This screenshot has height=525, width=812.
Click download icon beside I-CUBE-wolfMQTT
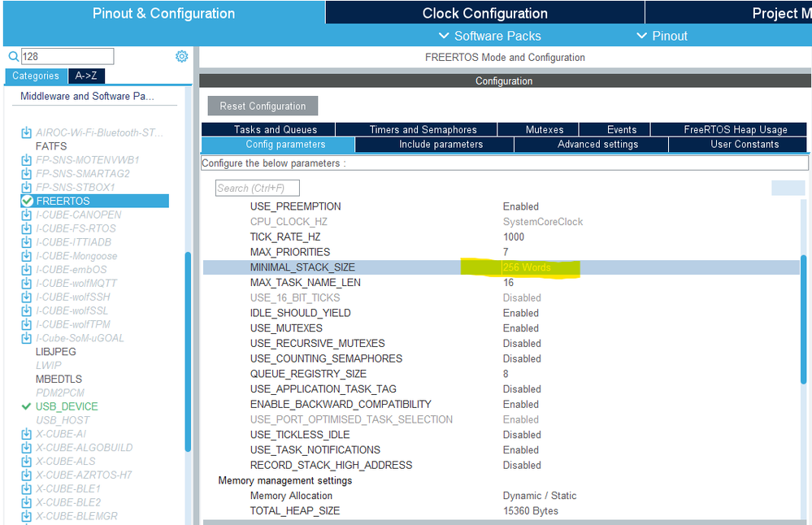pos(26,283)
